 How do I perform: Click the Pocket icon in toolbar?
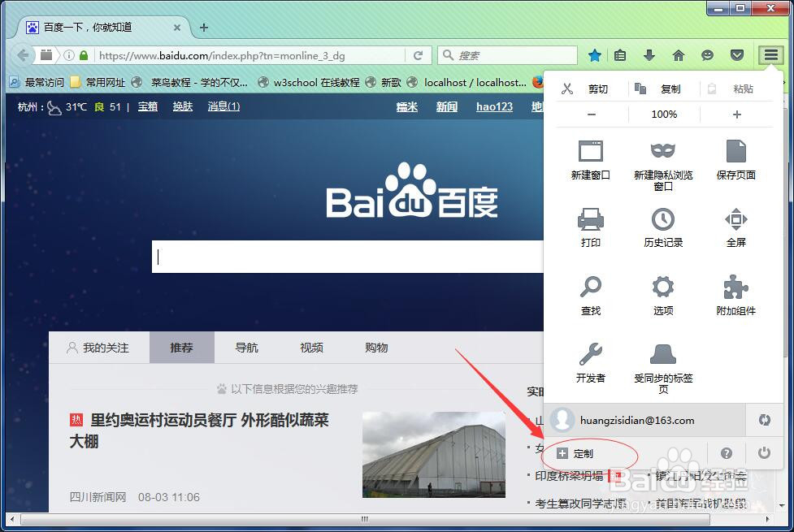click(x=737, y=55)
